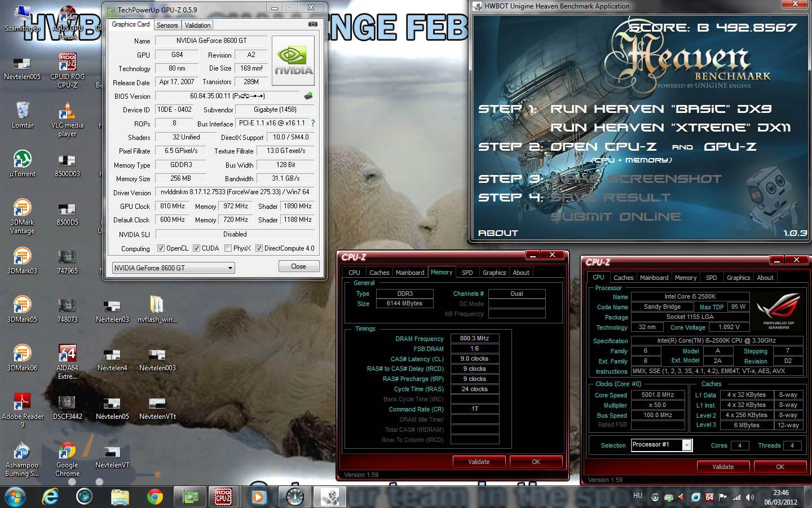Image resolution: width=812 pixels, height=508 pixels.
Task: Open the NévtelenVTt image file on desktop
Action: pos(157,406)
